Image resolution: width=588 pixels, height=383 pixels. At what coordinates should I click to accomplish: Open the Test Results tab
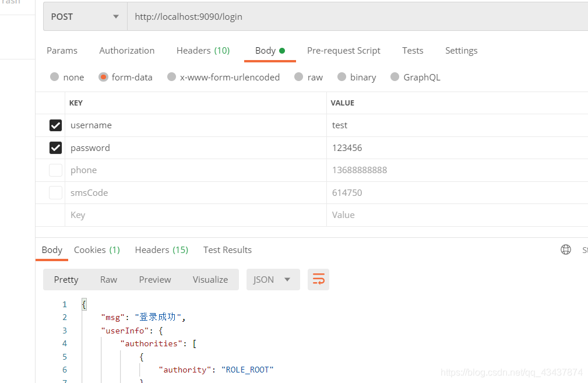point(227,250)
